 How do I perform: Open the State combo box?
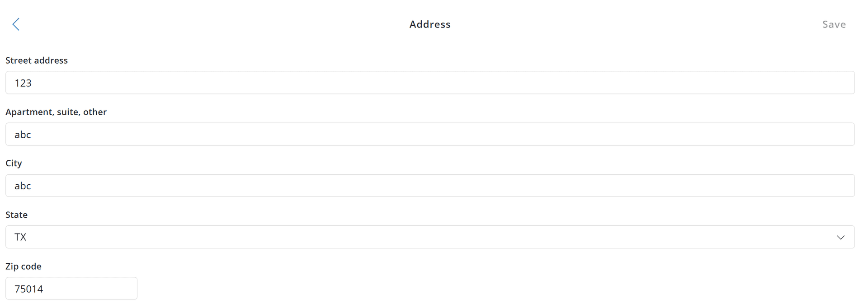click(429, 237)
